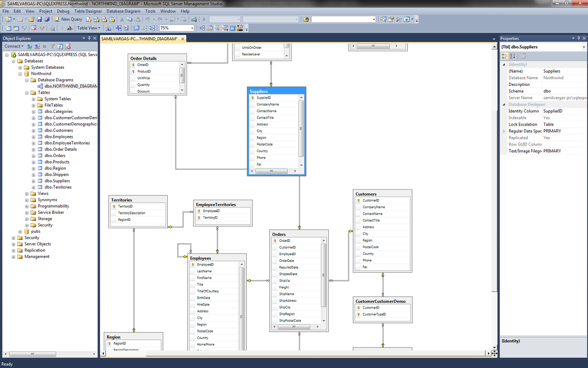Insert a New Text Annotation

point(70,28)
